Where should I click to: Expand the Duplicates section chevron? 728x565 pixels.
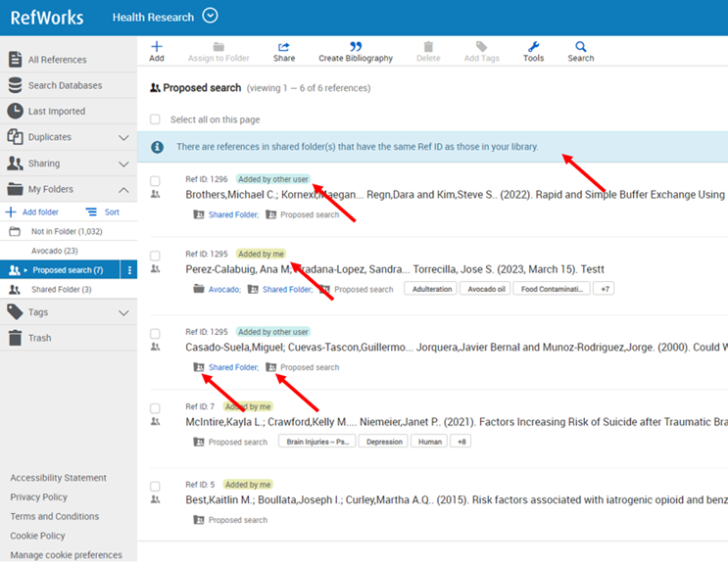click(x=123, y=138)
